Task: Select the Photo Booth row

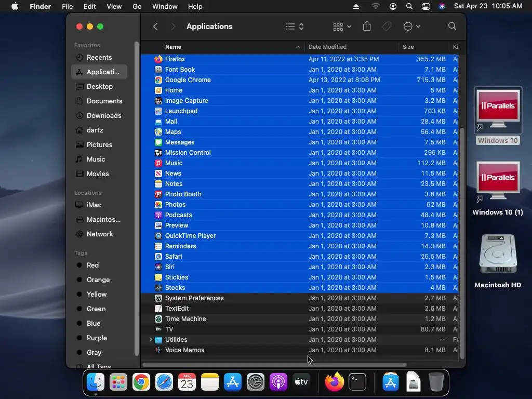Action: pos(300,194)
